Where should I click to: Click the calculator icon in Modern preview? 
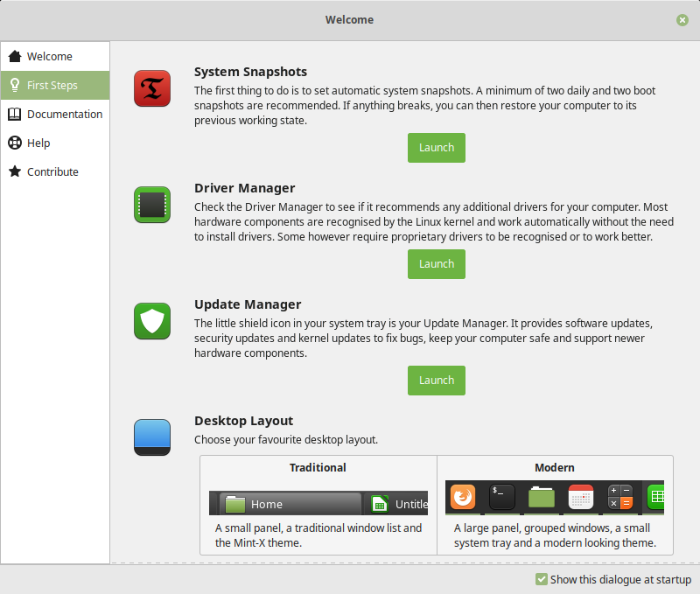coord(620,497)
